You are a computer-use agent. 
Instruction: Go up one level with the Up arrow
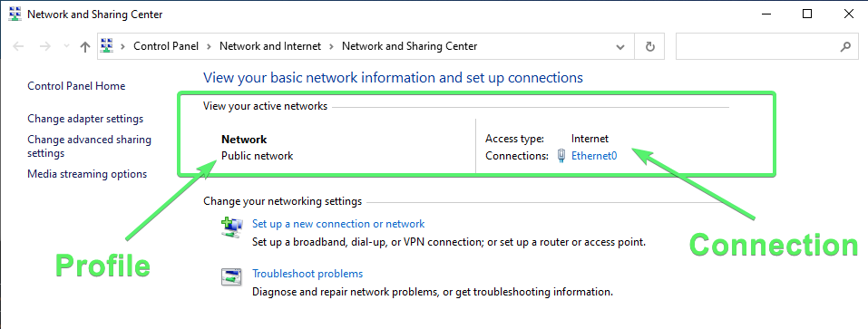(x=84, y=47)
